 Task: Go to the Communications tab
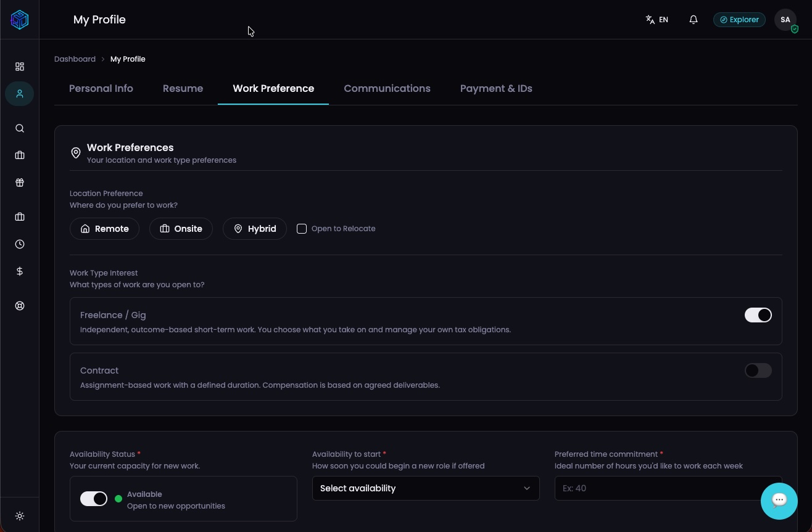387,89
